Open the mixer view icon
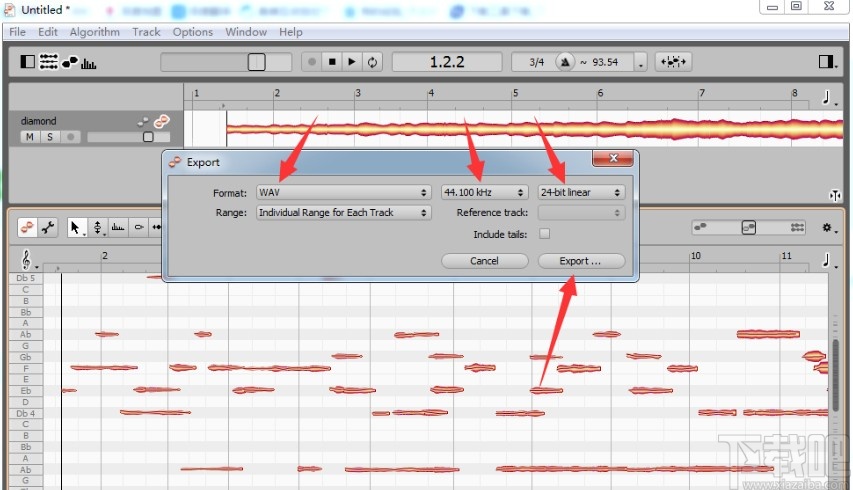This screenshot has width=853, height=490. pos(48,61)
